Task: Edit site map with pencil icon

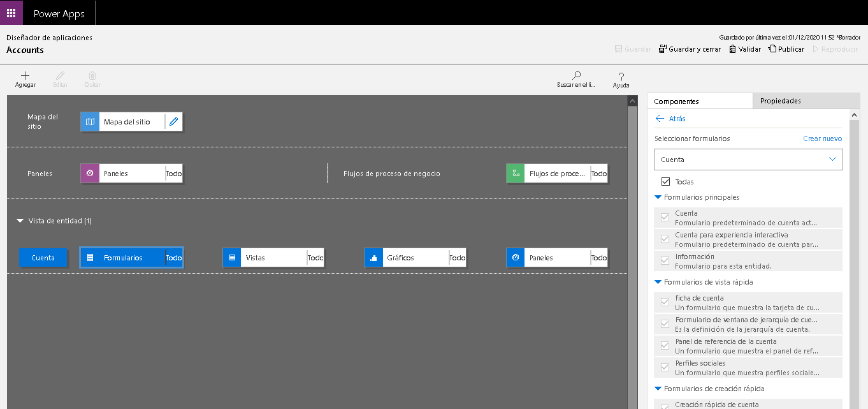Action: [173, 122]
